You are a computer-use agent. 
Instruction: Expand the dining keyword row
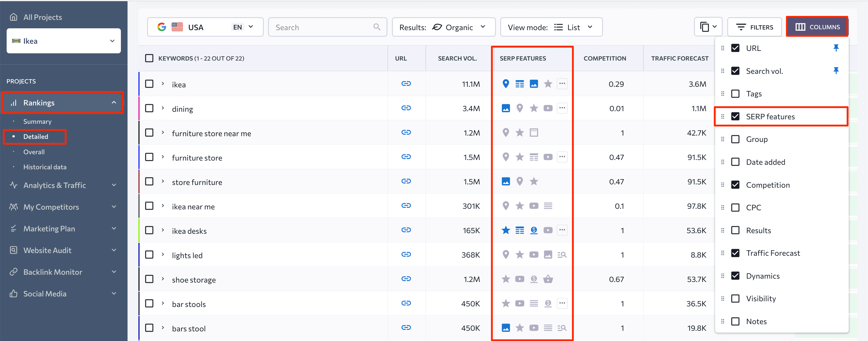point(163,108)
